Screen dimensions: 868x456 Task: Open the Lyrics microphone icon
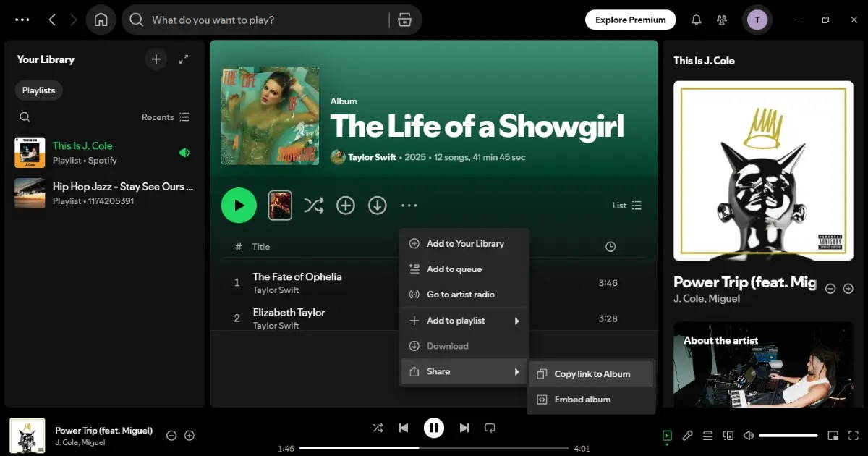pyautogui.click(x=687, y=436)
